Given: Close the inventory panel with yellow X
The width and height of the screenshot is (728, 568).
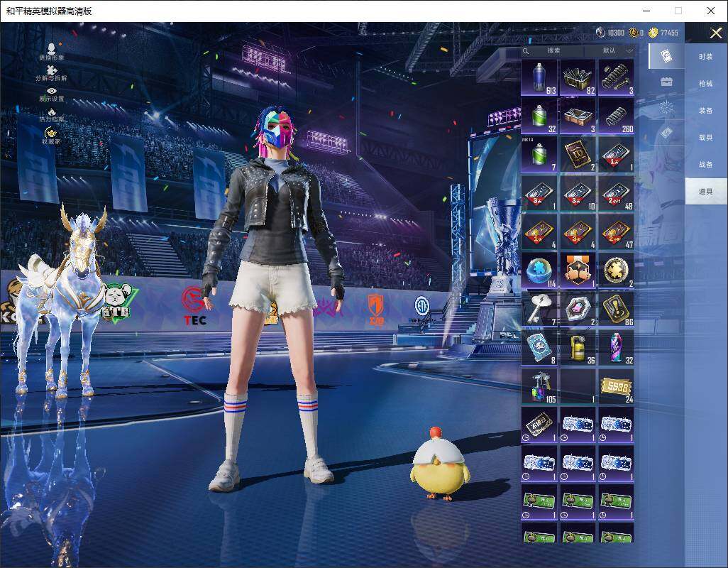Looking at the screenshot, I should click(x=715, y=33).
